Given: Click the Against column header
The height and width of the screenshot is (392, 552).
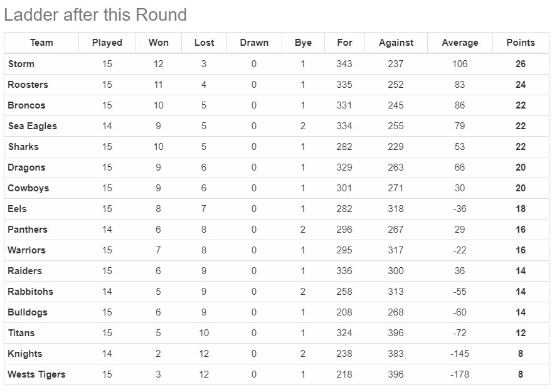Looking at the screenshot, I should point(396,43).
